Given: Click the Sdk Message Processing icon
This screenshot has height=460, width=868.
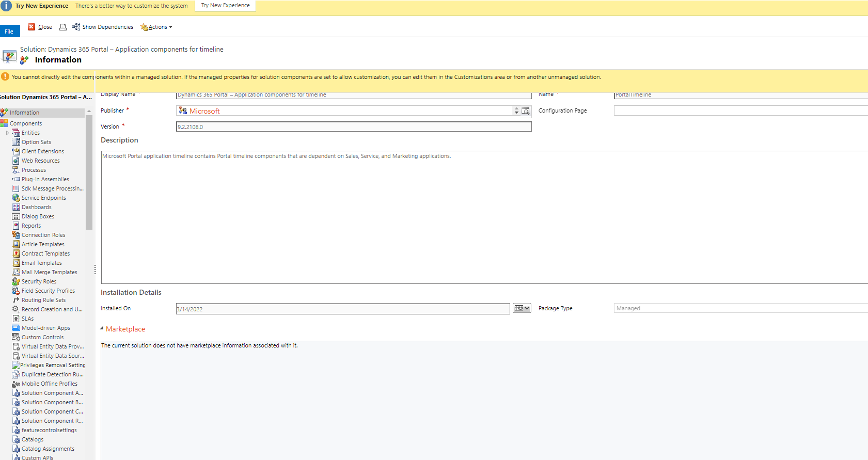Looking at the screenshot, I should coord(16,188).
